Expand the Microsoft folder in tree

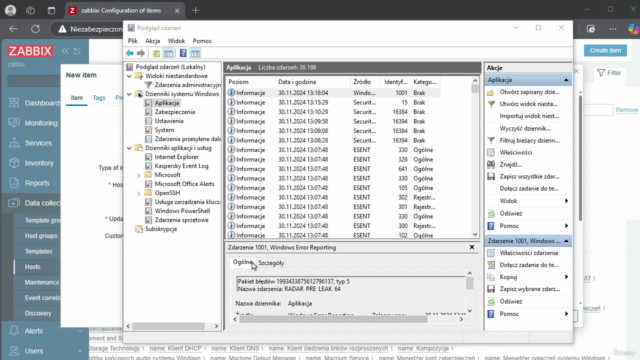[139, 175]
